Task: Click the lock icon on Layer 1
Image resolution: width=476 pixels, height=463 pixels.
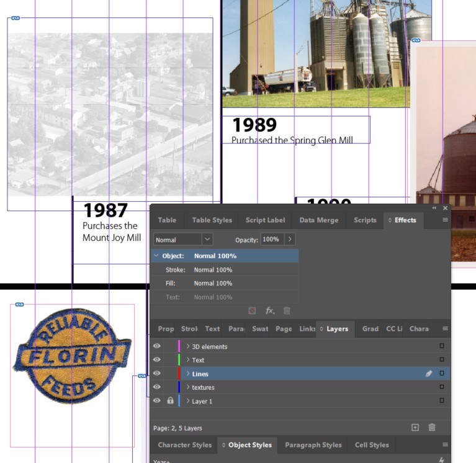Action: click(x=170, y=401)
